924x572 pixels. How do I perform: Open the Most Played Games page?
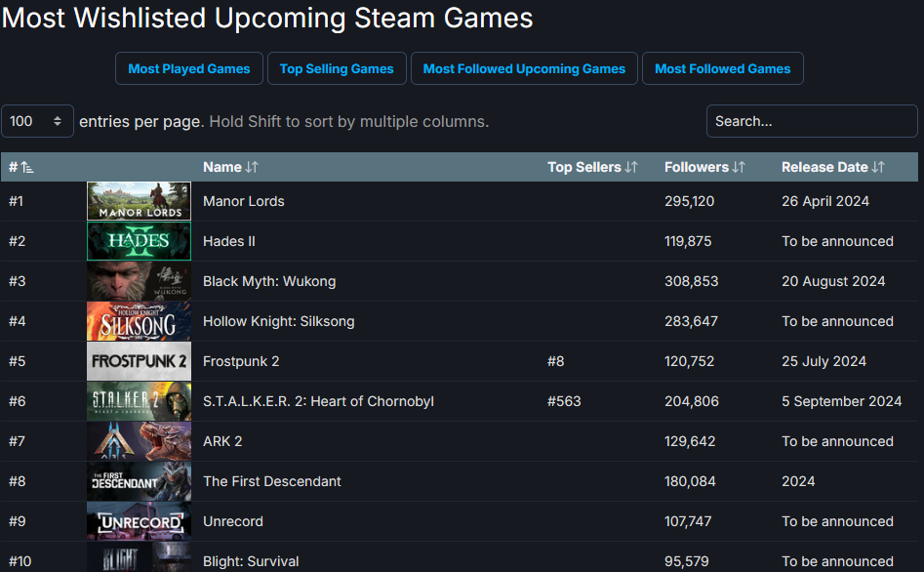pyautogui.click(x=189, y=68)
